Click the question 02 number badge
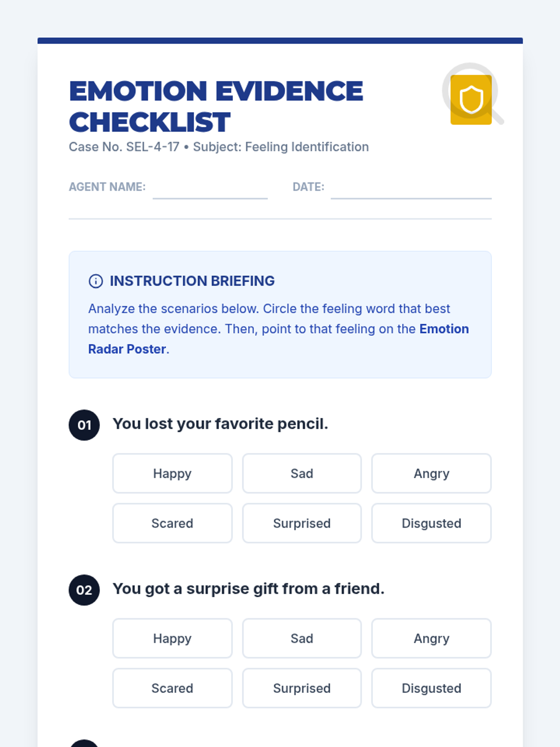The image size is (560, 747). pos(84,590)
